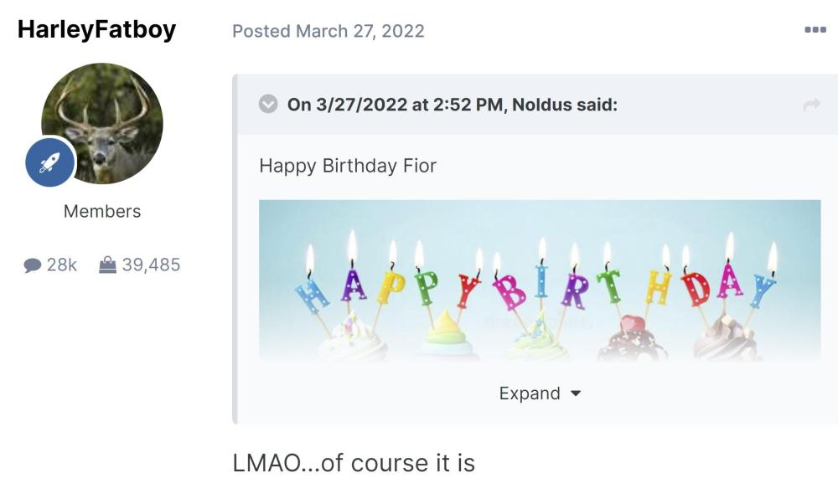Image resolution: width=838 pixels, height=504 pixels.
Task: Click the arrow next to Expand
Action: click(575, 393)
